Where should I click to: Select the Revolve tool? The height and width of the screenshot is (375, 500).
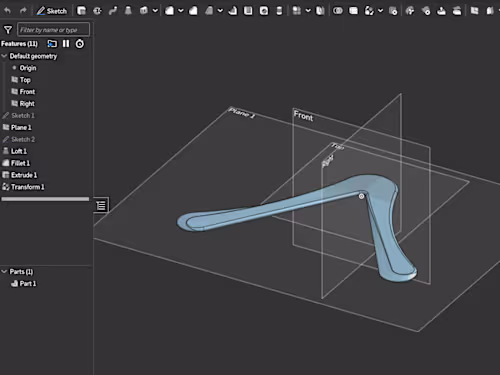pos(97,11)
